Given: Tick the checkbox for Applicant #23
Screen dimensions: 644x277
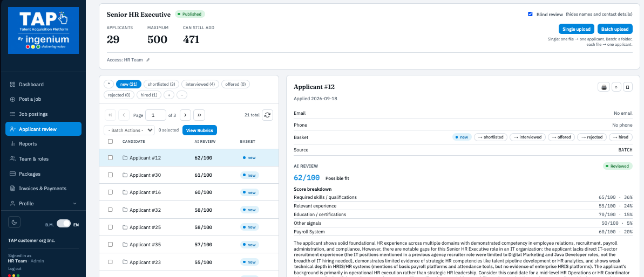Looking at the screenshot, I should [110, 262].
